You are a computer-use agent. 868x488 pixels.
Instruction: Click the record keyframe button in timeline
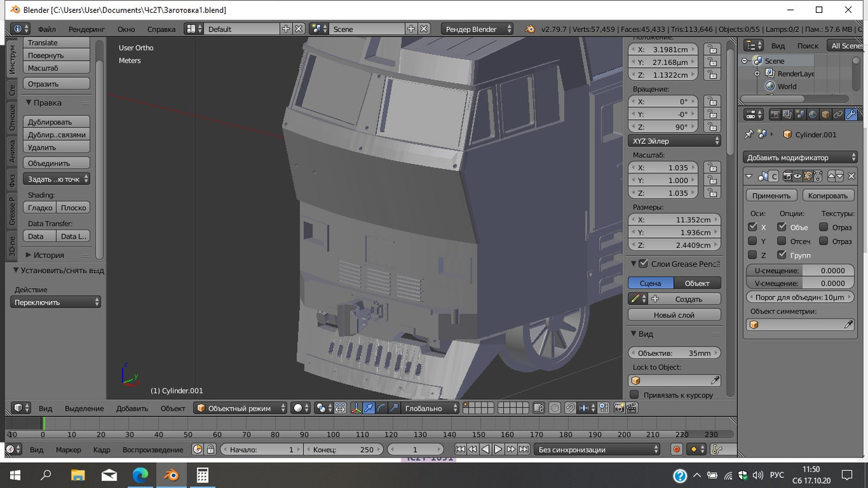676,449
